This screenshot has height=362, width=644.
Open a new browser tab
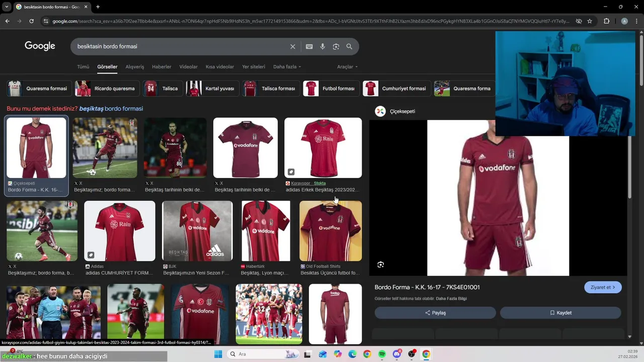[98, 7]
